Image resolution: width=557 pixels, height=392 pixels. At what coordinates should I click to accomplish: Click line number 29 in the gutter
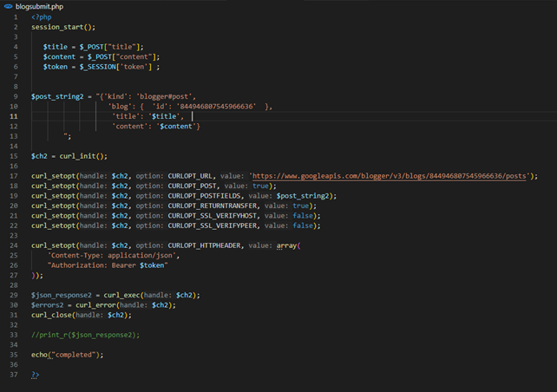[16, 295]
